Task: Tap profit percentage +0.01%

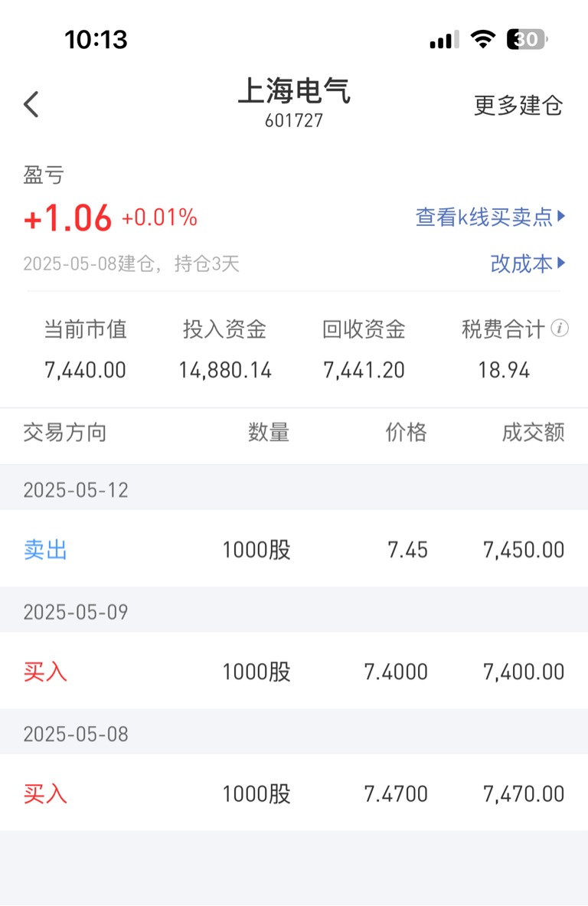Action: pos(159,218)
